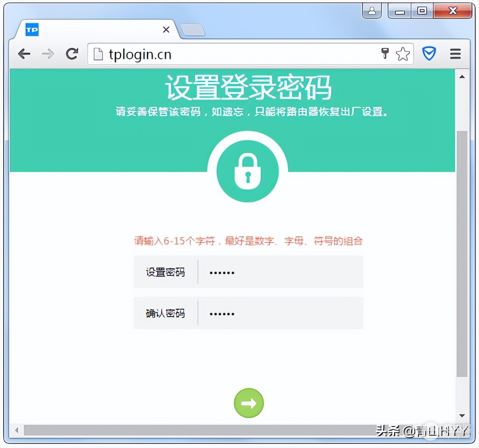Screen dimensions: 479x448
Task: Click the scrollbar down arrow
Action: (463, 415)
